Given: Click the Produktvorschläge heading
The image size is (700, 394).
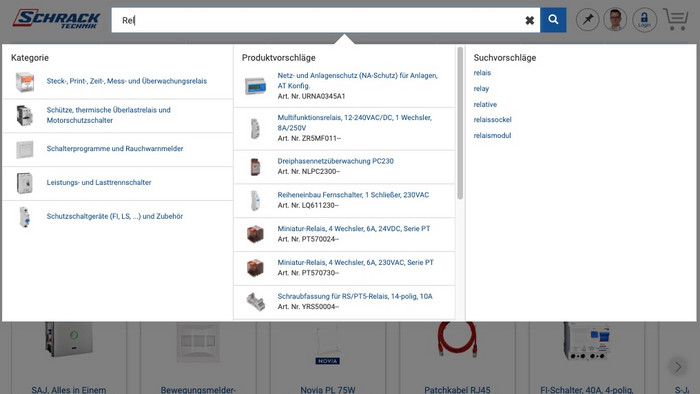Looking at the screenshot, I should [279, 58].
